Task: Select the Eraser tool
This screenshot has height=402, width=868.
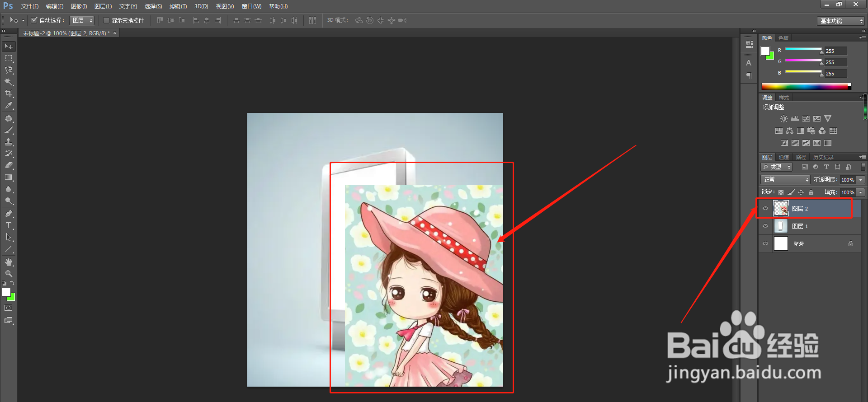Action: pos(9,165)
